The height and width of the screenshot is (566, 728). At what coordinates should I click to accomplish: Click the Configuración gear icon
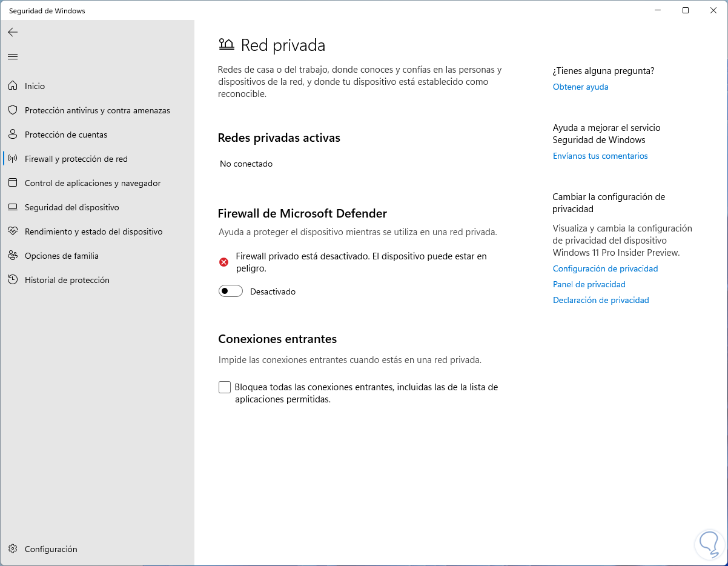pyautogui.click(x=13, y=549)
